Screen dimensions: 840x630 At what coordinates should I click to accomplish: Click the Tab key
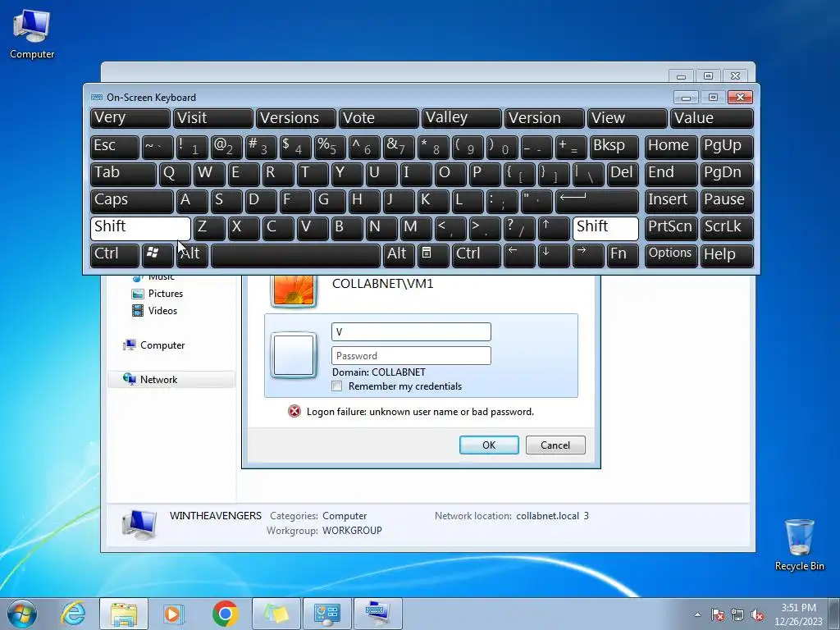tap(123, 174)
